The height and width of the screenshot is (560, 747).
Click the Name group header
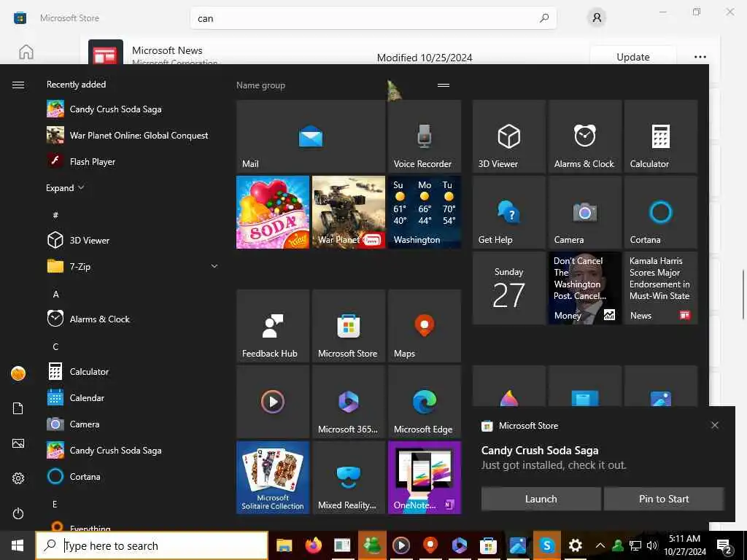260,85
